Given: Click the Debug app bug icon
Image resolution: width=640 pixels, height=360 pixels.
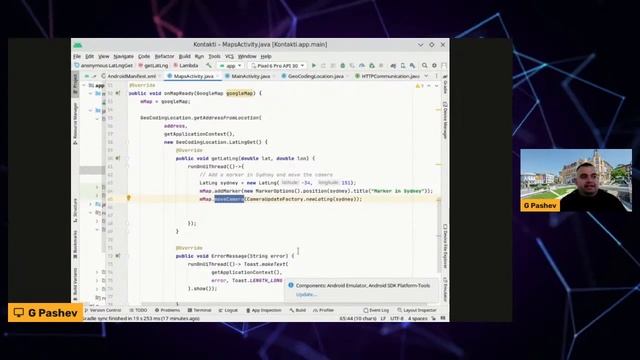Looking at the screenshot, I should 342,65.
